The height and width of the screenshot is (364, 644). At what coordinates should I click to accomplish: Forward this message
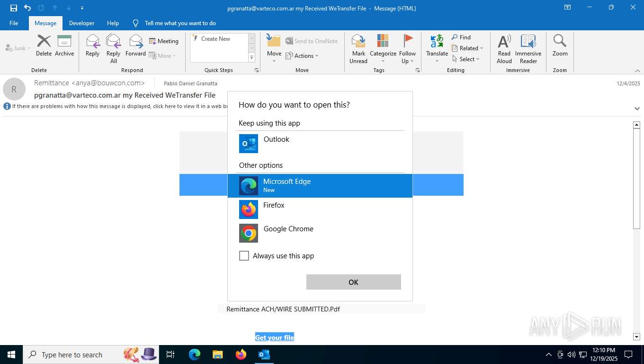(x=135, y=45)
